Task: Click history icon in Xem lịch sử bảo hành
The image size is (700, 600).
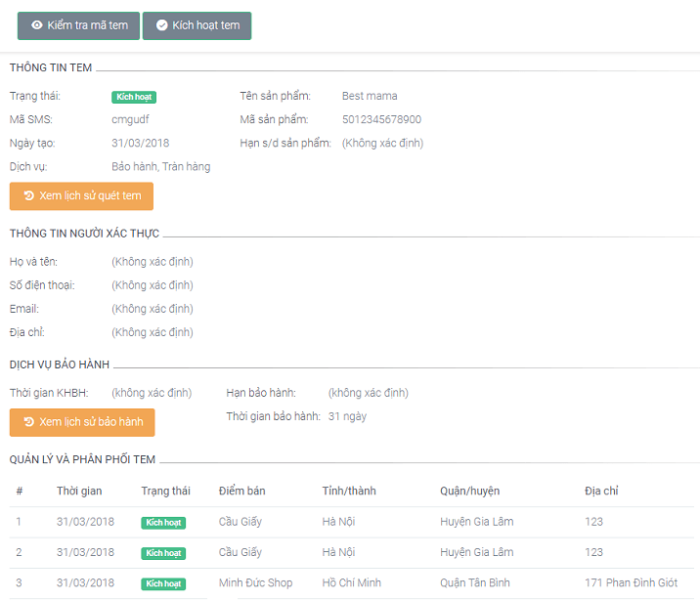Action: (x=28, y=422)
